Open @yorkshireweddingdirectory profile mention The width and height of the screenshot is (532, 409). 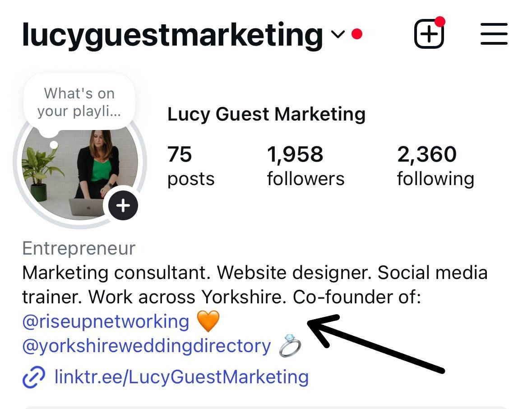147,346
